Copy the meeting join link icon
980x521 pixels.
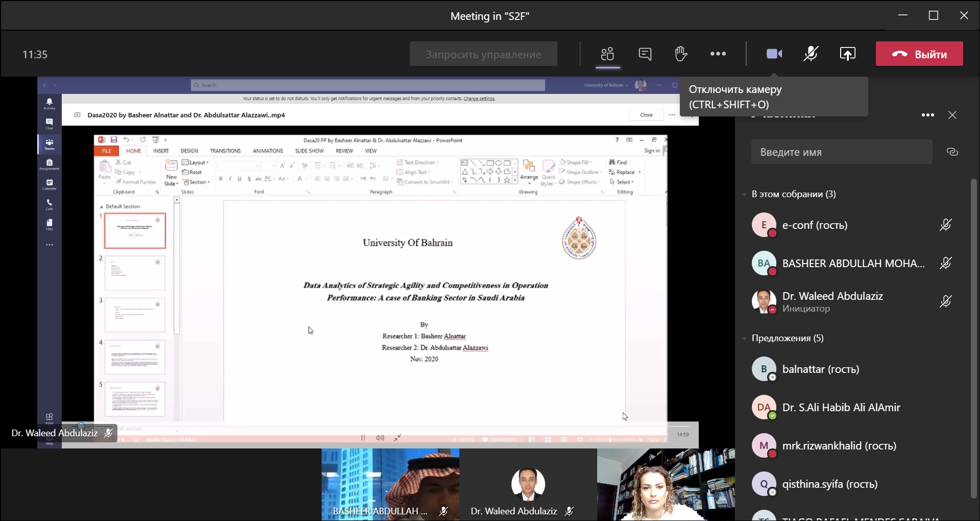click(952, 152)
